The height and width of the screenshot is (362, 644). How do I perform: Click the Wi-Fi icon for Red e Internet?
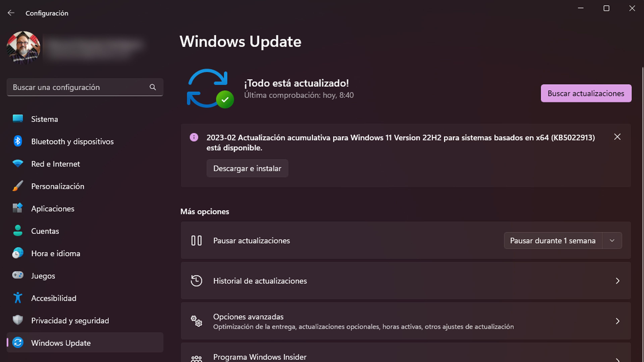pyautogui.click(x=18, y=163)
